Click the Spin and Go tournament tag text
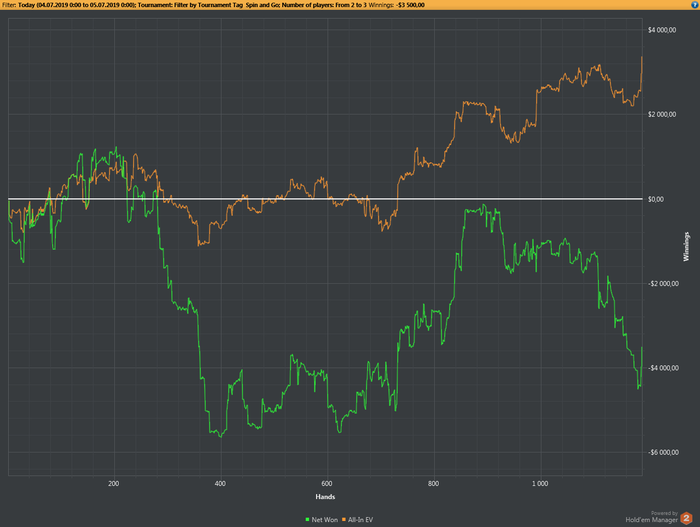The width and height of the screenshot is (700, 527). (x=262, y=5)
